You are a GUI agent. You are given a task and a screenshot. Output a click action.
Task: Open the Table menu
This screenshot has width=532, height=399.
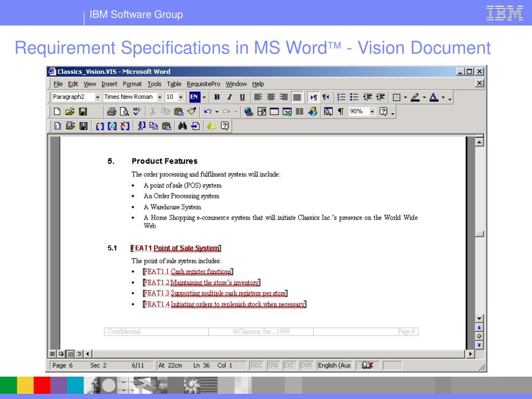pyautogui.click(x=174, y=84)
